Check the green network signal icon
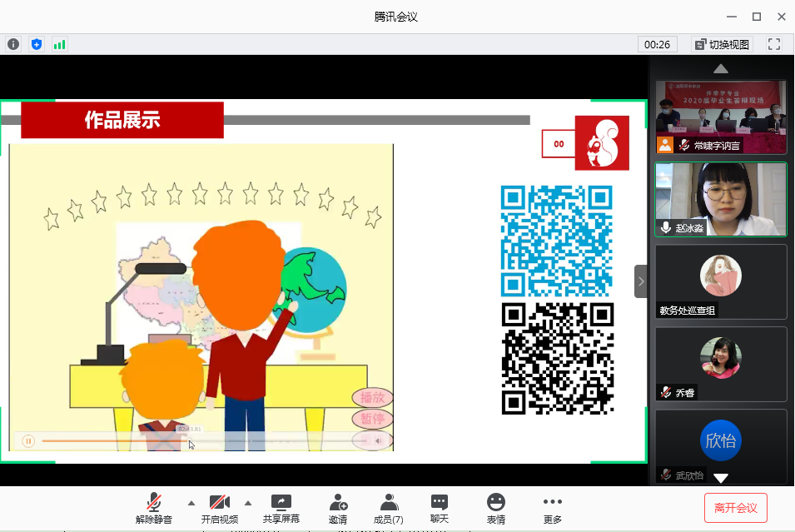 [59, 45]
